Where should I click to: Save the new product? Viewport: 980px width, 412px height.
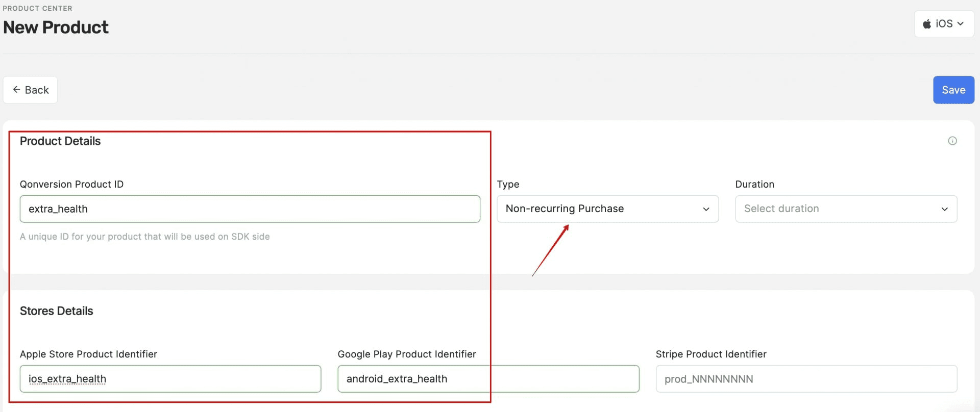[953, 90]
